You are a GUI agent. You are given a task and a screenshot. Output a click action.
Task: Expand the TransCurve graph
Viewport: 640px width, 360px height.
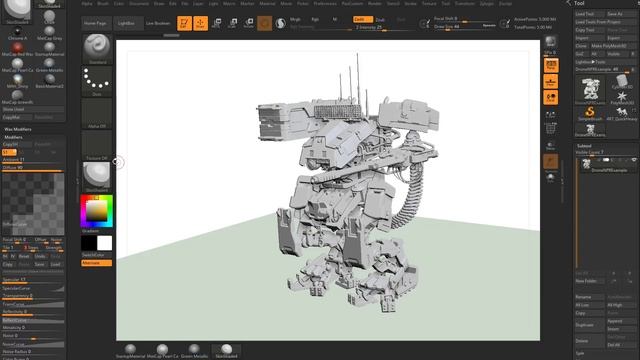tap(33, 304)
